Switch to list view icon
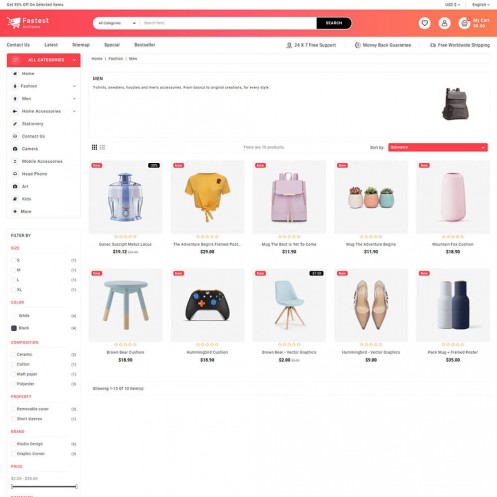Viewport: 497px width, 497px height. tap(102, 147)
